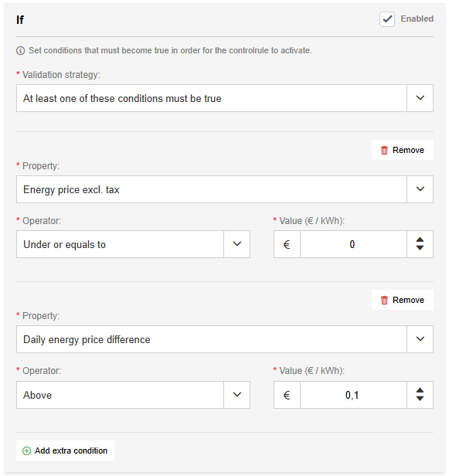Decrease first value with the down arrow
449x476 pixels.
[420, 248]
